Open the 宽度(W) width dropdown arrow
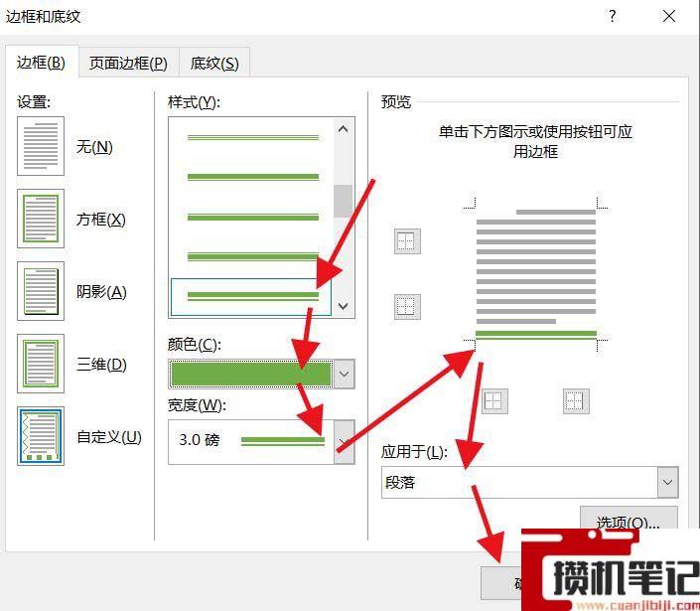 (344, 442)
